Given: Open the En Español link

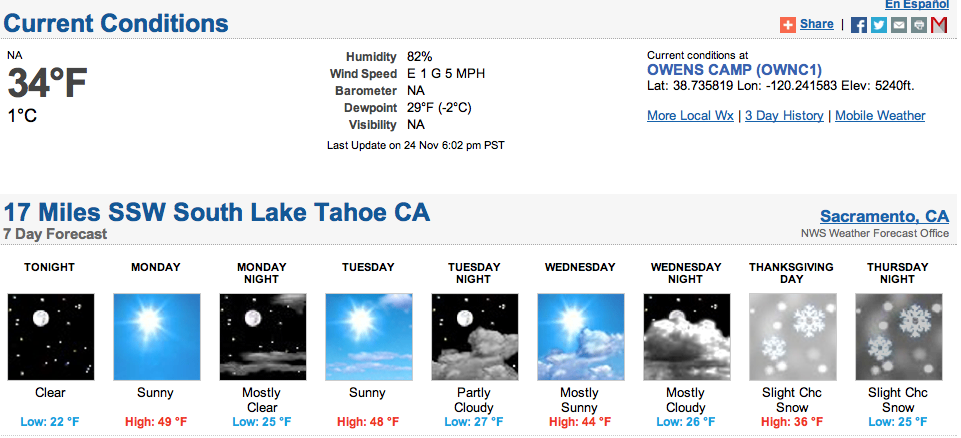Looking at the screenshot, I should pos(917,5).
